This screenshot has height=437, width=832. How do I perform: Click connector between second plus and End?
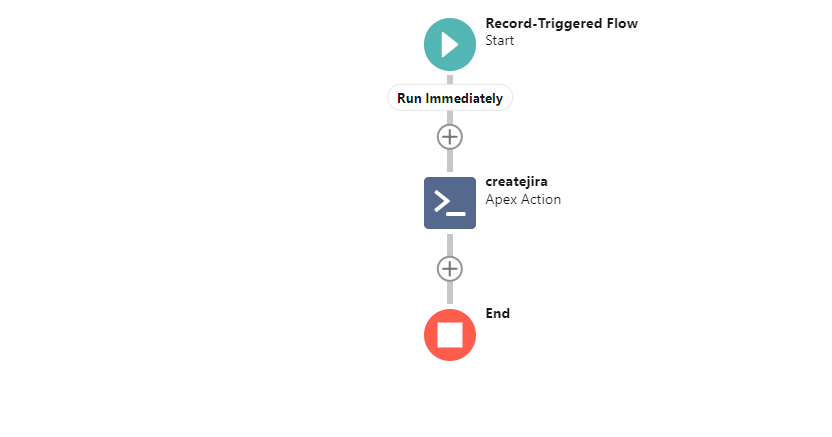[x=449, y=293]
